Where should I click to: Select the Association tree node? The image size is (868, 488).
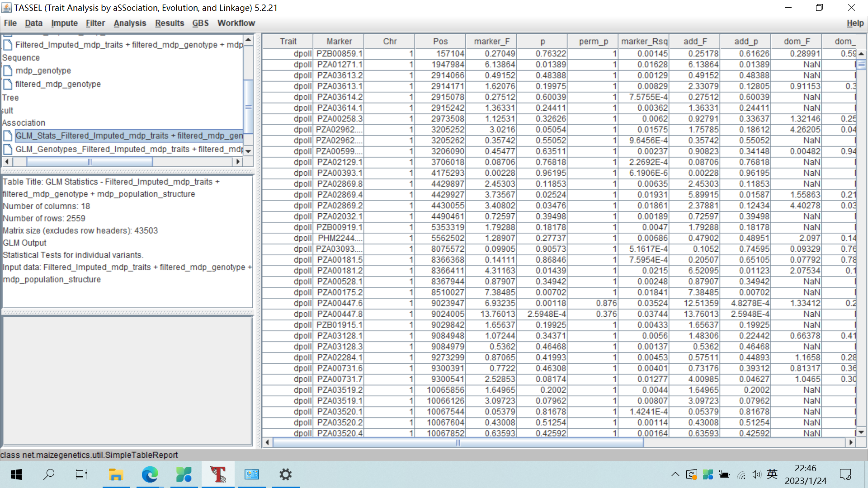(24, 123)
